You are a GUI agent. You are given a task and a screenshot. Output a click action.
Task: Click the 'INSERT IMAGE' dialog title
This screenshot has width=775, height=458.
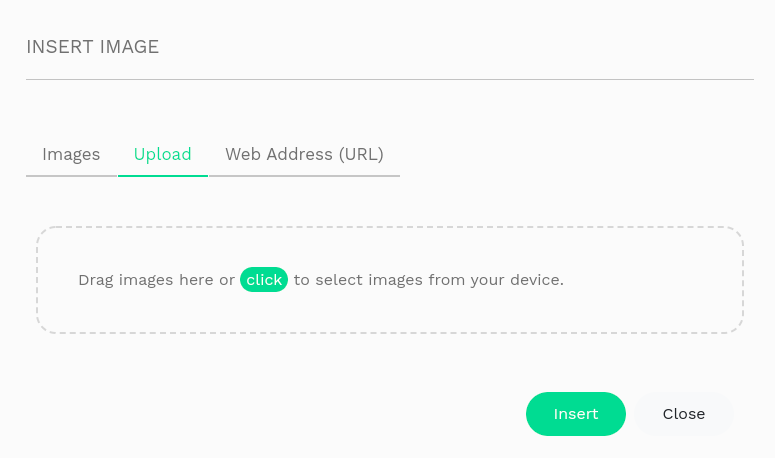coord(93,47)
